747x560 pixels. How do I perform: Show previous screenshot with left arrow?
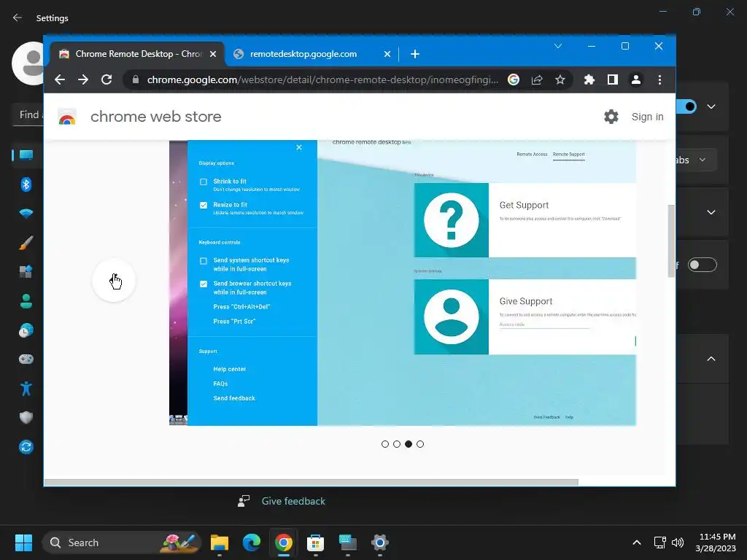coord(114,281)
